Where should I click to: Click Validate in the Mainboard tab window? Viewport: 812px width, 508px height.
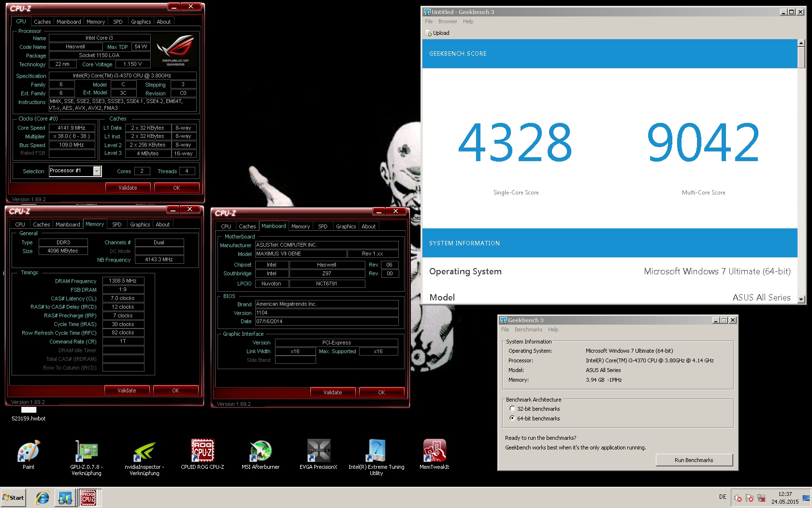[x=333, y=392]
